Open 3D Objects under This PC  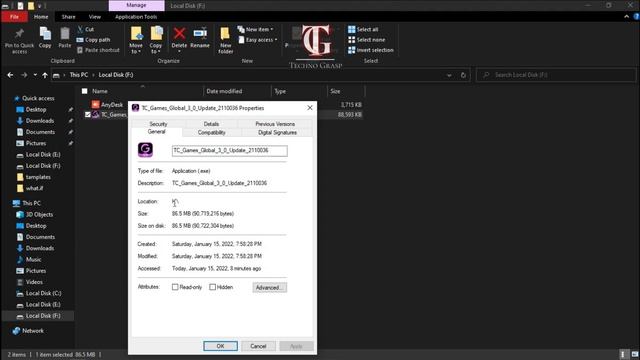[x=39, y=214]
